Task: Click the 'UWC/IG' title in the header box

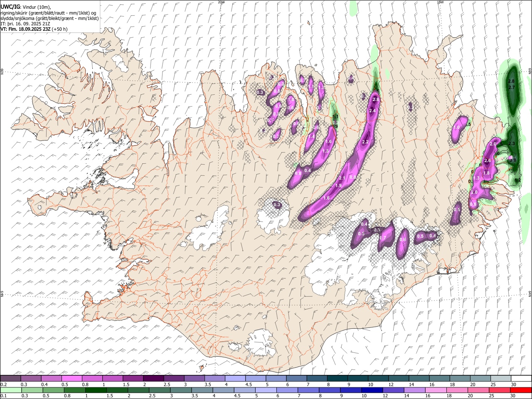Action: coord(10,7)
